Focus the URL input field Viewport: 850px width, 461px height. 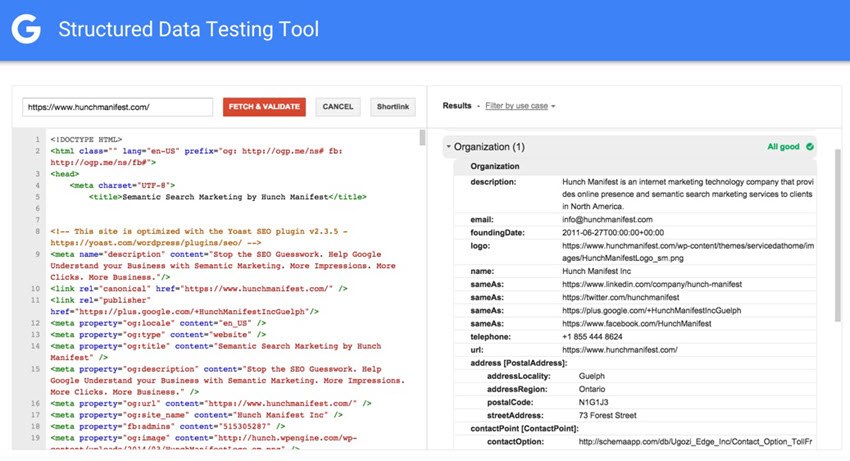pyautogui.click(x=118, y=107)
